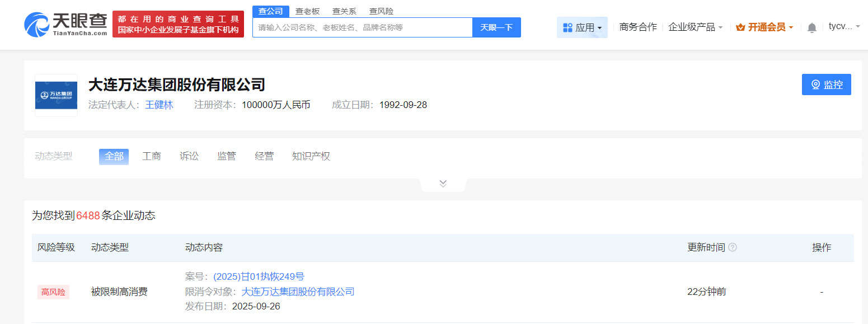Open the 应用 apps dropdown
This screenshot has width=868, height=324.
point(582,27)
